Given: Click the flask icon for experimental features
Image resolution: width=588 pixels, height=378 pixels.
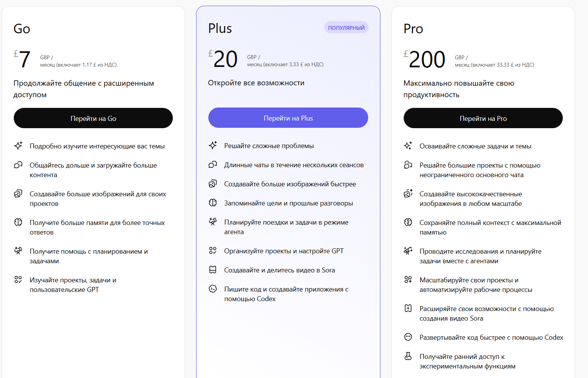Looking at the screenshot, I should [408, 356].
